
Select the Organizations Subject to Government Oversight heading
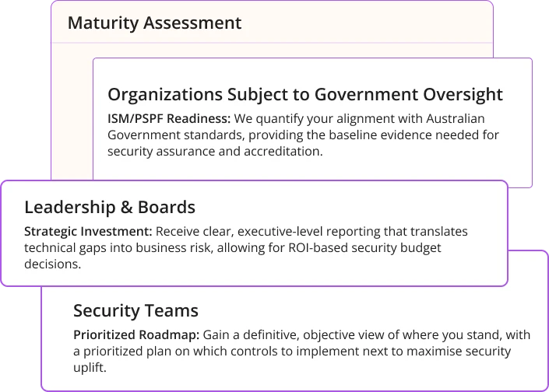pos(305,95)
